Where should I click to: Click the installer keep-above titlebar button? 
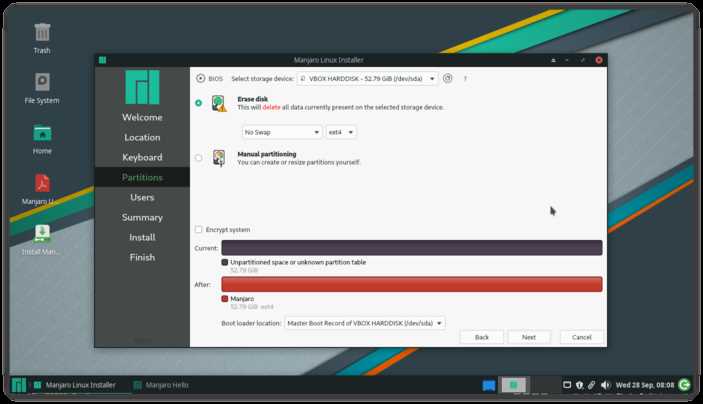click(553, 60)
